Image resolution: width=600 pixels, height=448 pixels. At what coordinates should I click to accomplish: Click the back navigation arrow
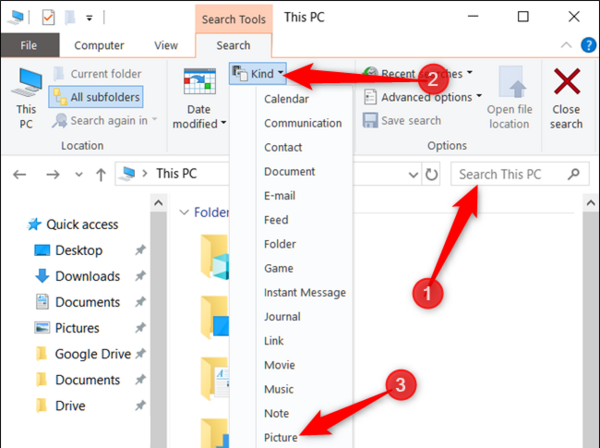pyautogui.click(x=20, y=174)
